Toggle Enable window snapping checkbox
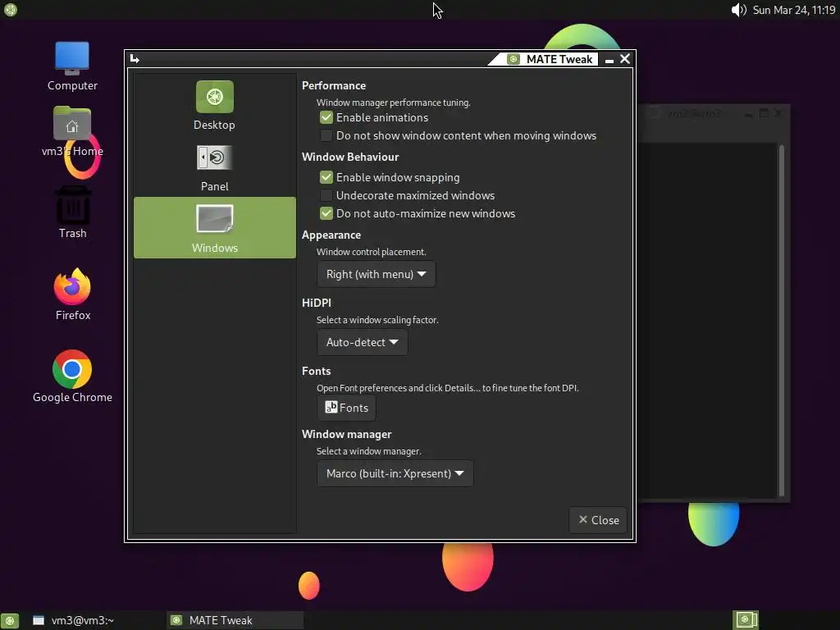Image resolution: width=840 pixels, height=630 pixels. (x=326, y=177)
